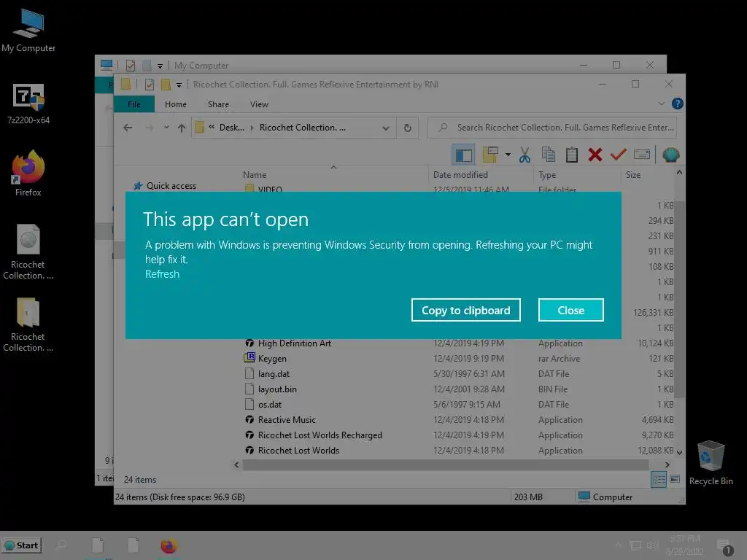The height and width of the screenshot is (560, 747).
Task: Expand the ribbon with the chevron
Action: pos(661,104)
